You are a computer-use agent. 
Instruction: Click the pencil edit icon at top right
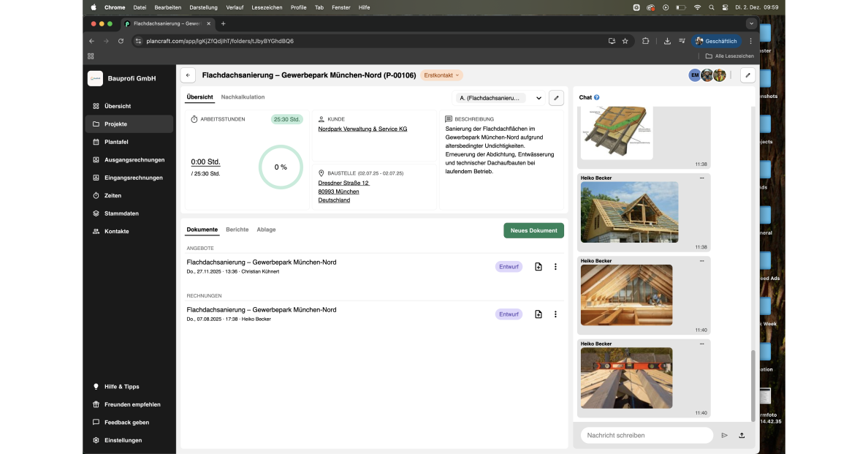(747, 75)
